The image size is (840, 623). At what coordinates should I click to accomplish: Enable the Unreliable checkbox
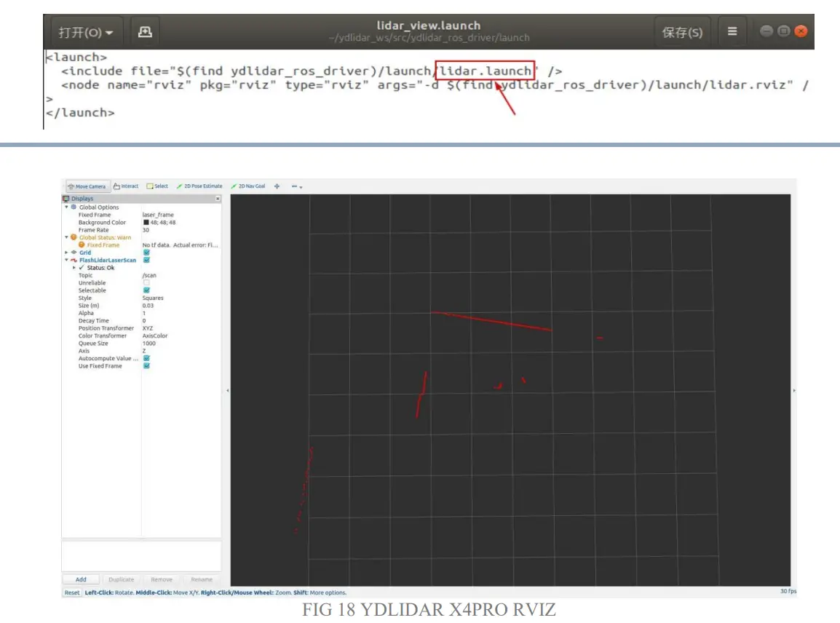coord(146,282)
